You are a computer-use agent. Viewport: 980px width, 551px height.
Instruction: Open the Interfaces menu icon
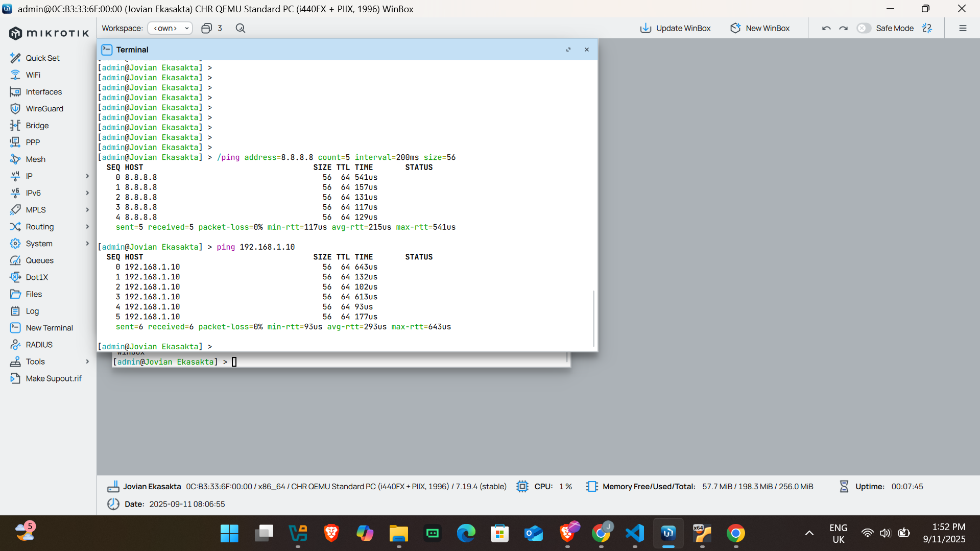(x=15, y=91)
